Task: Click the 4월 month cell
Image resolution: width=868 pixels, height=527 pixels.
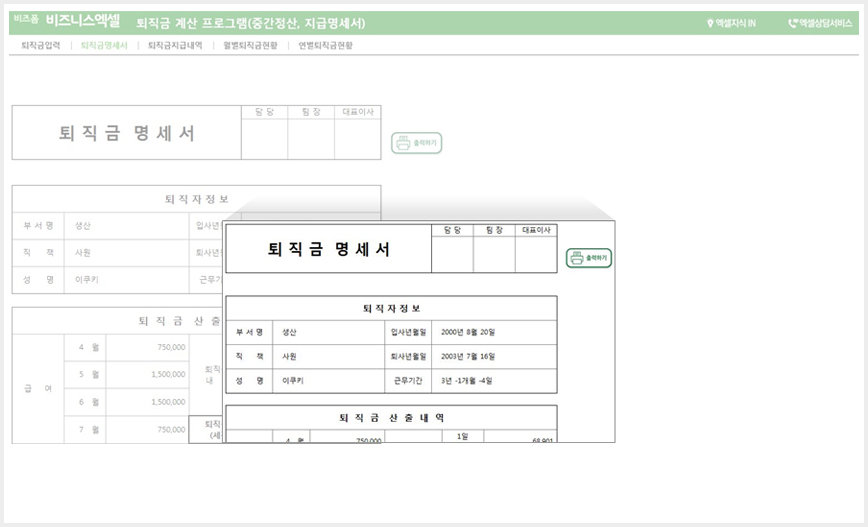Action: [85, 348]
